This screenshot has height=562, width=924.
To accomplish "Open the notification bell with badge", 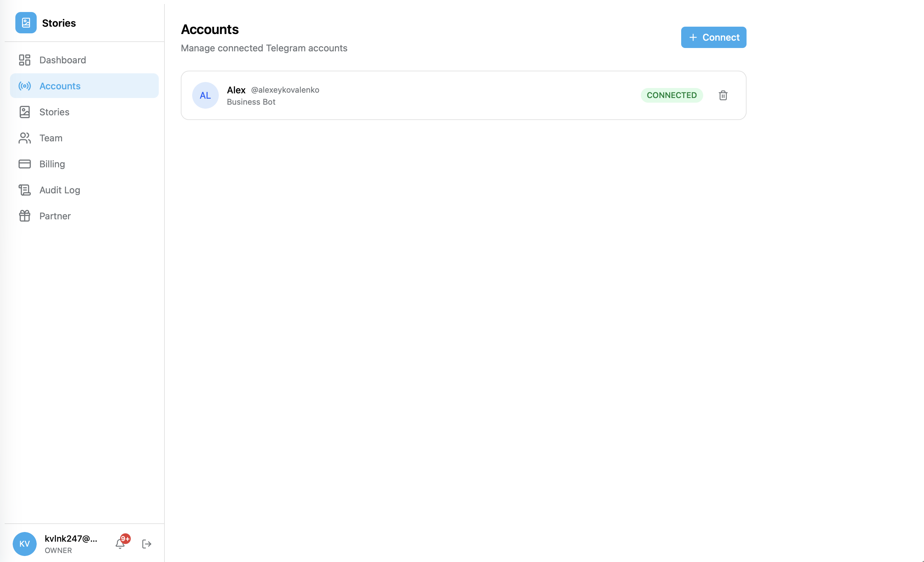I will [x=120, y=544].
